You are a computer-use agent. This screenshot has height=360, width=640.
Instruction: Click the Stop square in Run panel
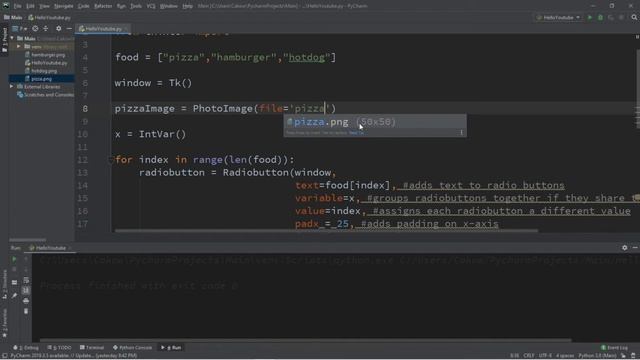click(x=14, y=270)
